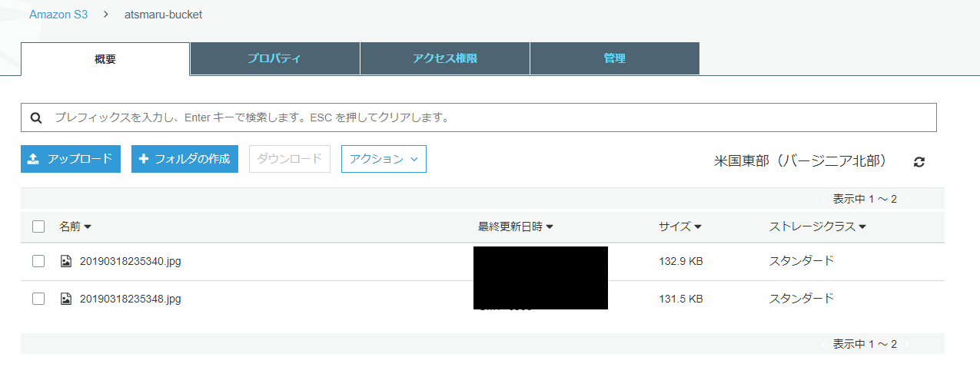Sort by the 最終更新日時 column arrow
The image size is (980, 377).
[x=550, y=227]
